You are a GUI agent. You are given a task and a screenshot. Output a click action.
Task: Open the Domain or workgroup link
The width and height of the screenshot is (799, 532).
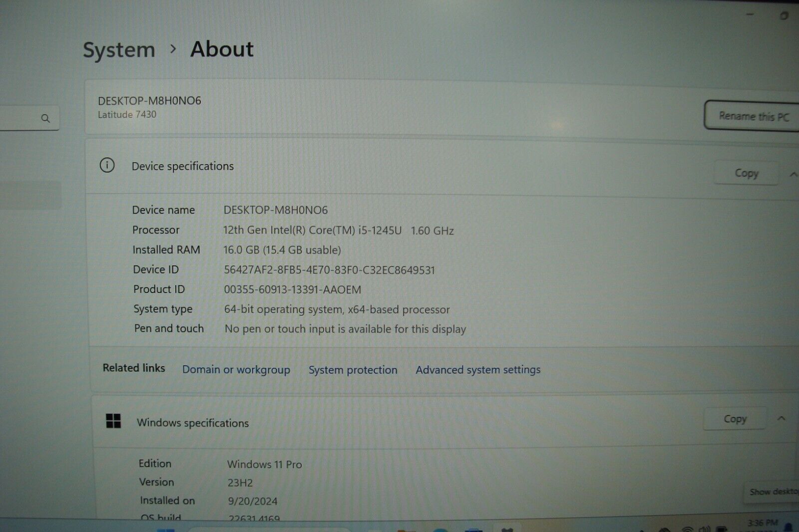pyautogui.click(x=236, y=370)
